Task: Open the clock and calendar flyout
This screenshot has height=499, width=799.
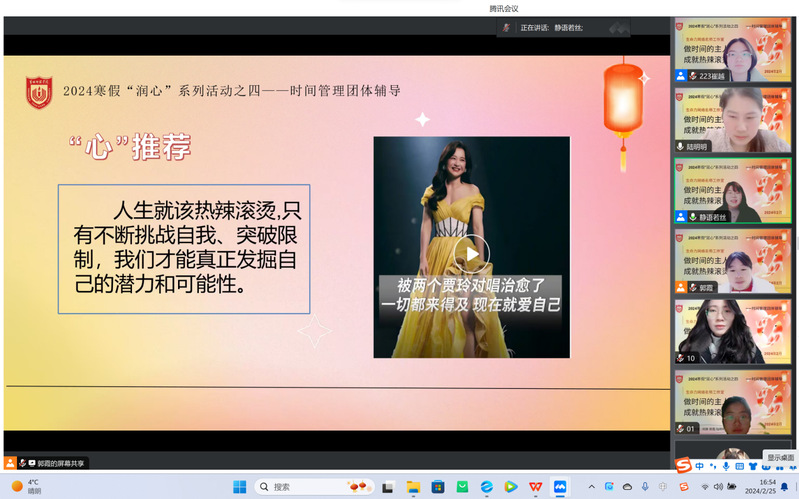Action: pyautogui.click(x=759, y=486)
